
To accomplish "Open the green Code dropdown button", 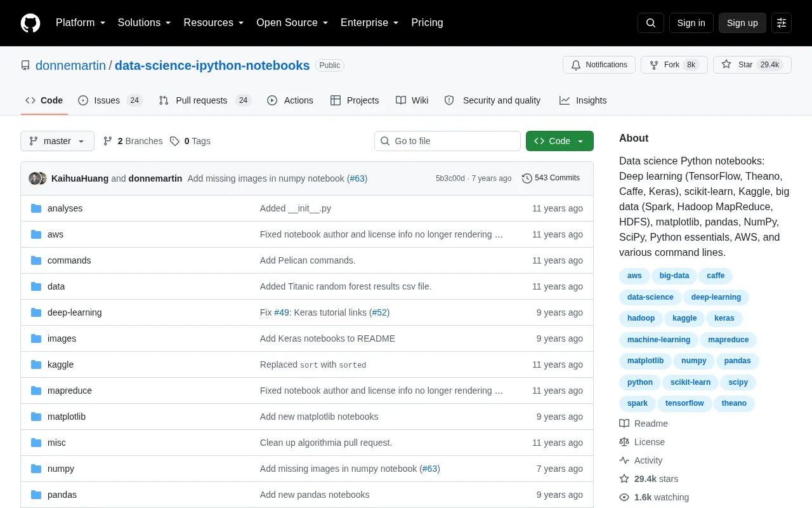I will click(560, 141).
